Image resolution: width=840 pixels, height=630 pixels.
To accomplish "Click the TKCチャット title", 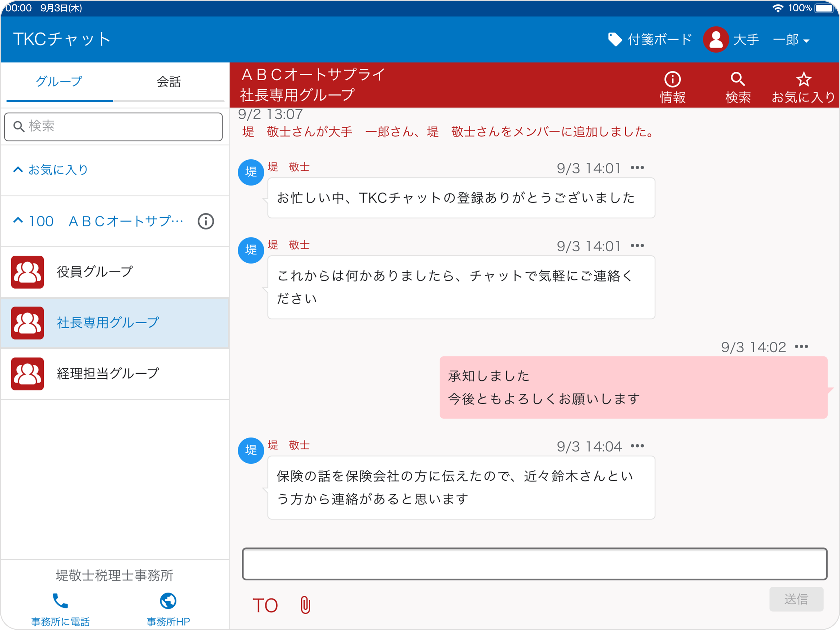I will click(x=62, y=39).
